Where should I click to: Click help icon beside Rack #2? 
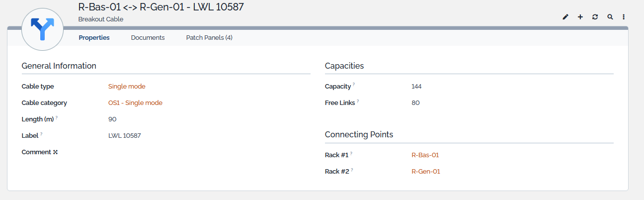pyautogui.click(x=352, y=170)
